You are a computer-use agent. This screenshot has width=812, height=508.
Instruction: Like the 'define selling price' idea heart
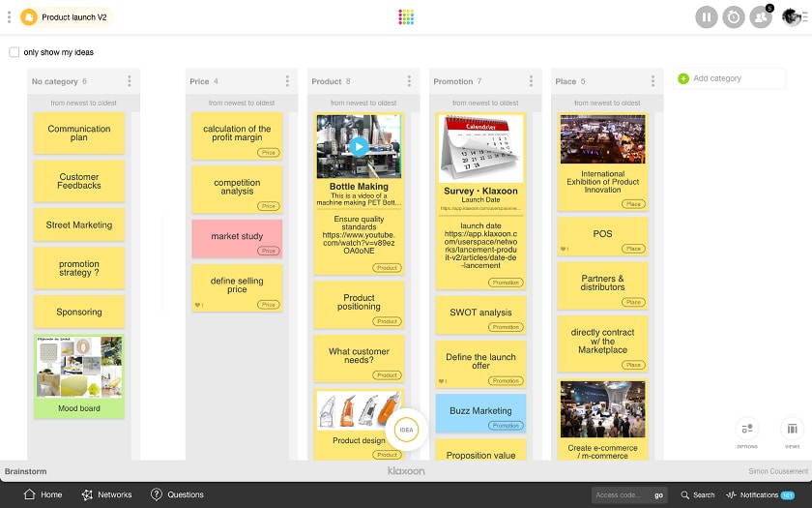pyautogui.click(x=199, y=305)
